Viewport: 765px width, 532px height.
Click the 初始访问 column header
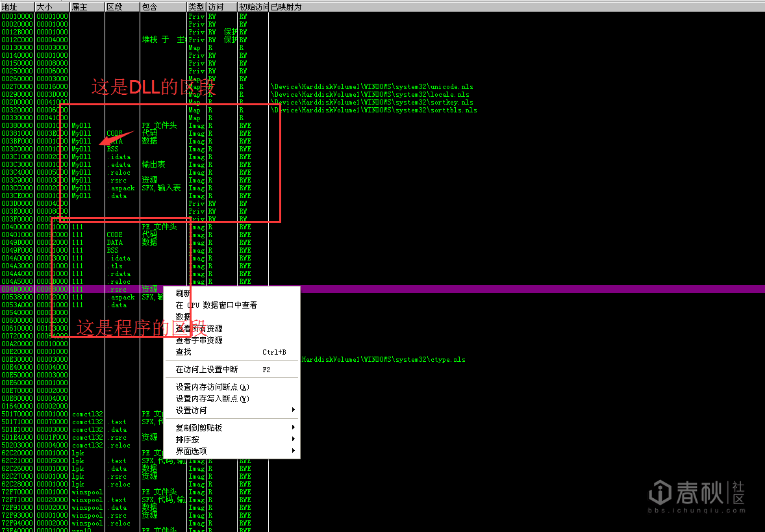[x=253, y=7]
